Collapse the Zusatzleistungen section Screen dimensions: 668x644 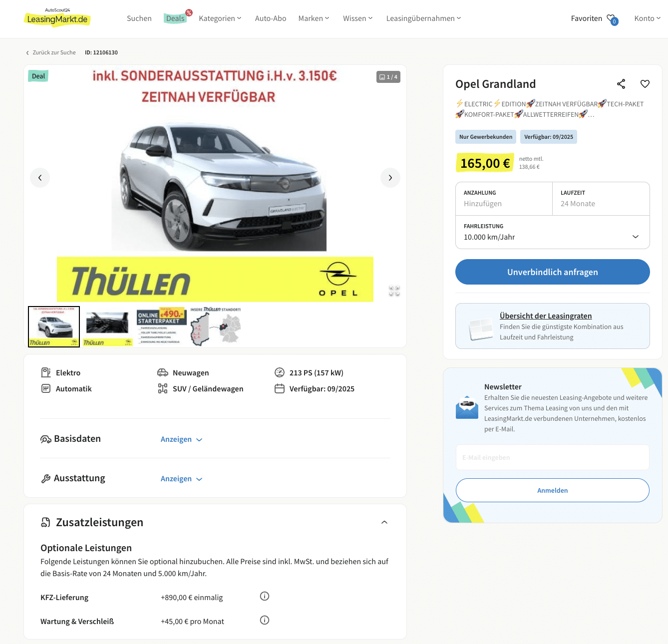point(384,522)
